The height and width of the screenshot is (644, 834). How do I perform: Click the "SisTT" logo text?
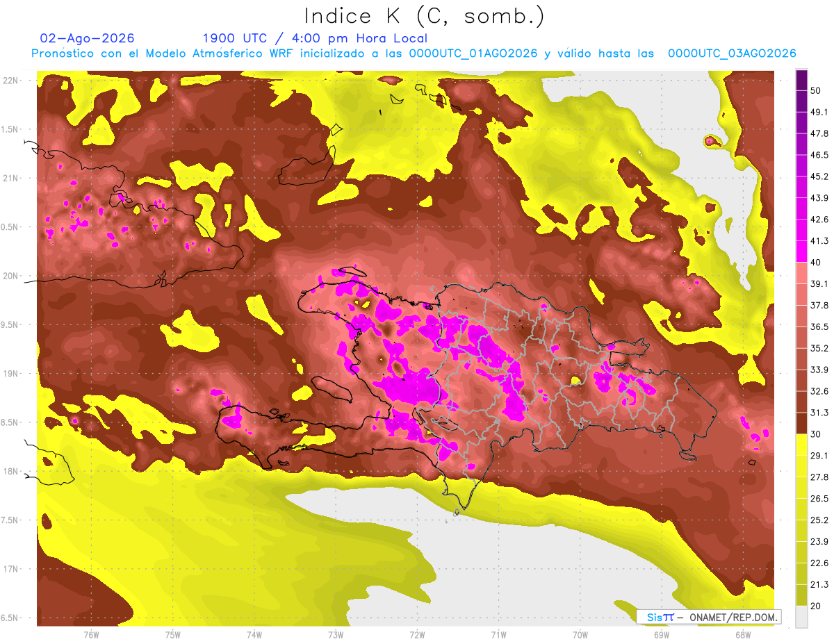pyautogui.click(x=661, y=617)
